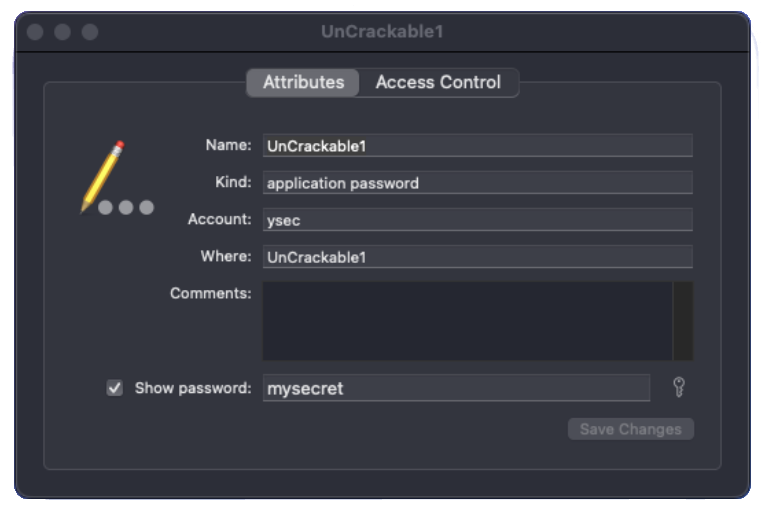
Task: Zoom the UnCrackable1 window
Action: tap(90, 32)
